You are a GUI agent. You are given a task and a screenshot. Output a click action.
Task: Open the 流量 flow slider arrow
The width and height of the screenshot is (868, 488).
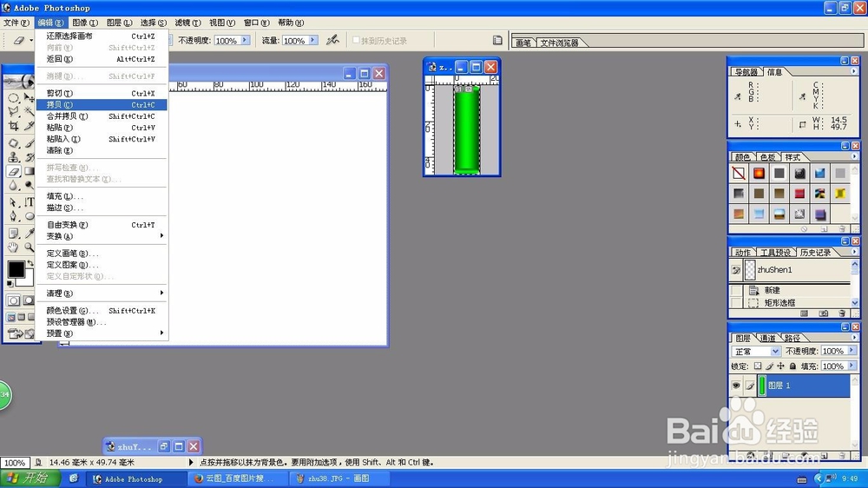(x=312, y=40)
